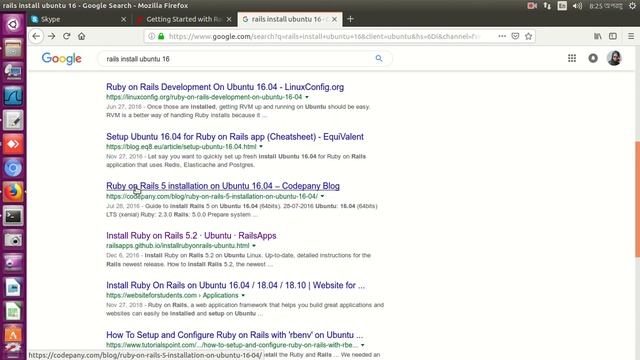Viewport: 640px width, 360px height.
Task: Open Install Ruby On Rails 16.04 / 18.04 result
Action: click(236, 285)
